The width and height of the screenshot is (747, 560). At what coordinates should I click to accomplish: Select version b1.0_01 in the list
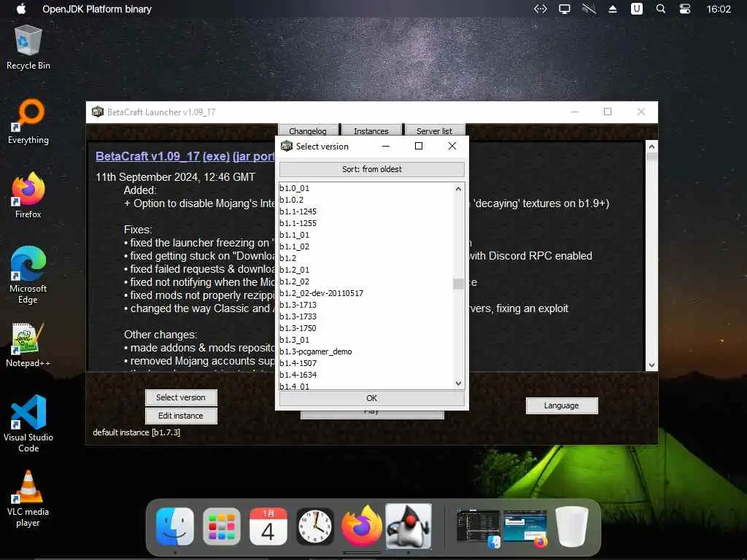click(x=366, y=188)
